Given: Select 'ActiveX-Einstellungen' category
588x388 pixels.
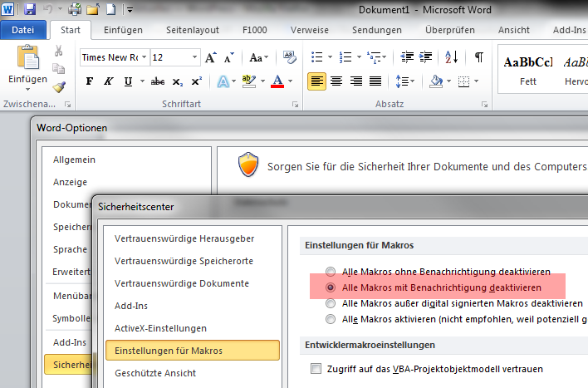Looking at the screenshot, I should click(x=160, y=328).
